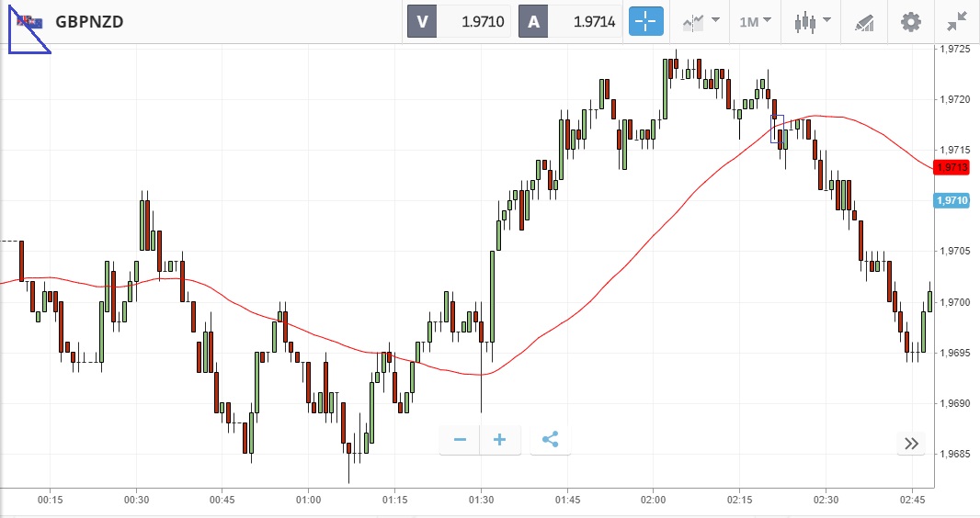The width and height of the screenshot is (980, 518).
Task: Zoom out the chart with minus
Action: 460,440
